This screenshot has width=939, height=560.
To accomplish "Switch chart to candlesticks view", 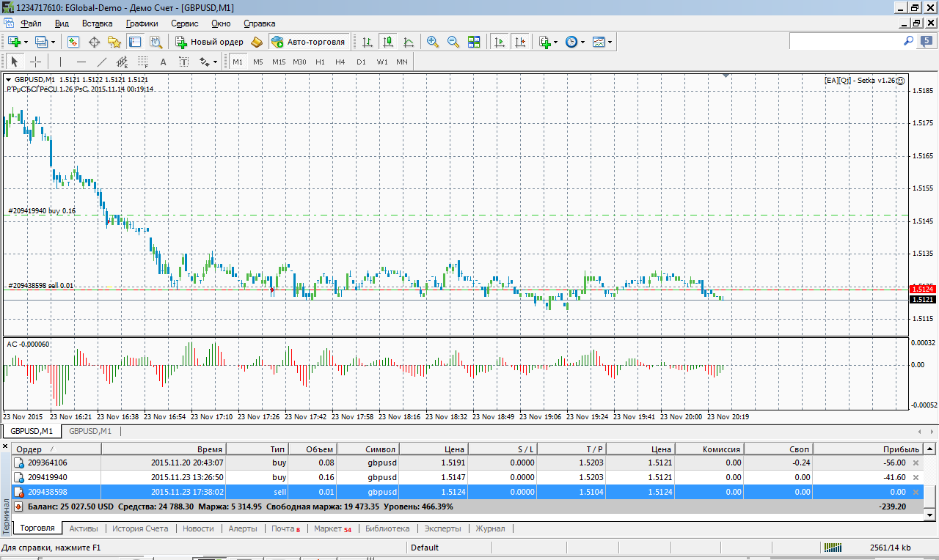I will pos(387,42).
